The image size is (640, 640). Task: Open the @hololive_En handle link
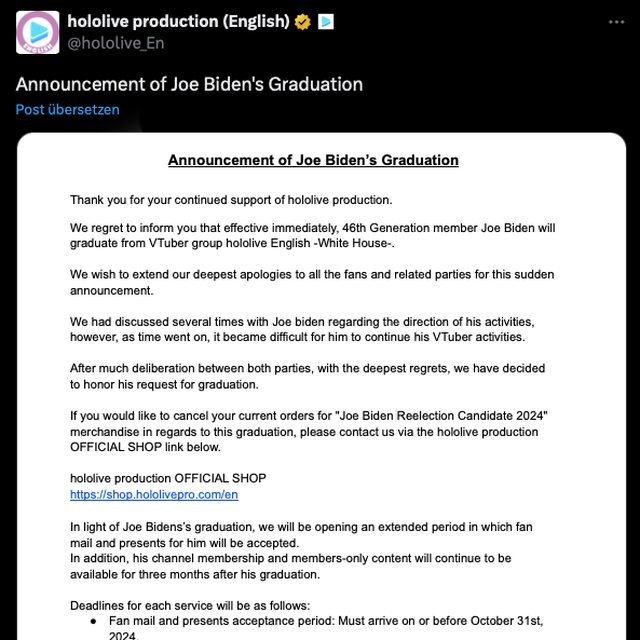tap(115, 43)
